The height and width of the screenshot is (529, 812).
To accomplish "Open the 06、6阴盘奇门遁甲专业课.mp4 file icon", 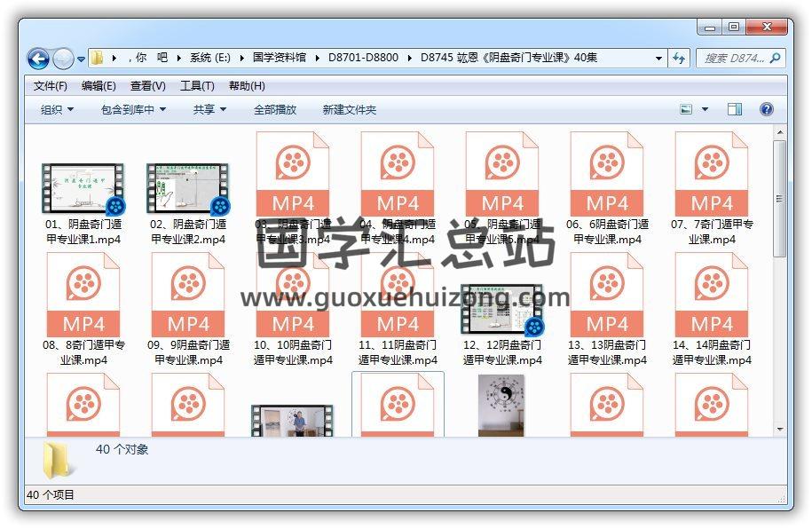I will point(607,174).
